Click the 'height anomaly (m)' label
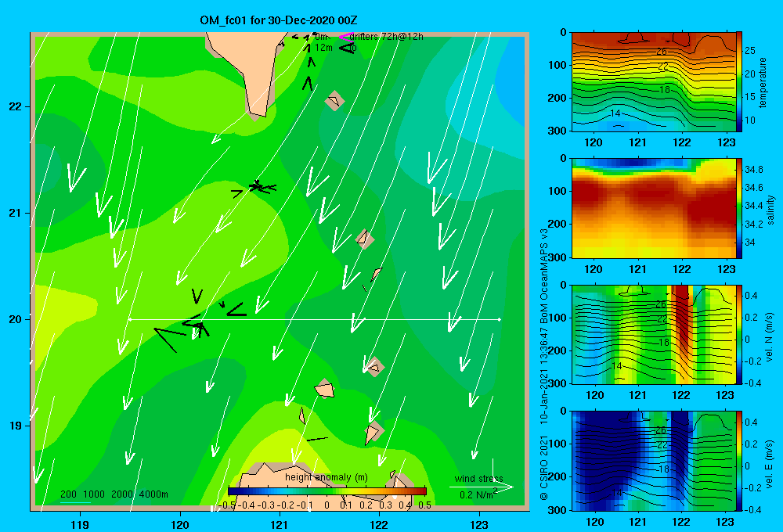Screen dimensions: 783x532 coord(327,477)
